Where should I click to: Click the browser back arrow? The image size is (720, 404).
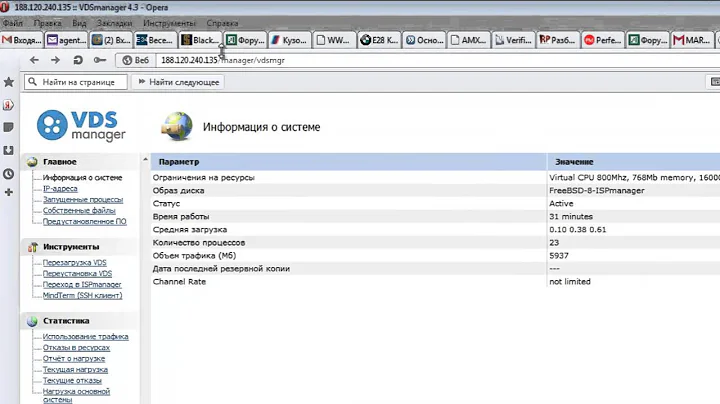(34, 60)
